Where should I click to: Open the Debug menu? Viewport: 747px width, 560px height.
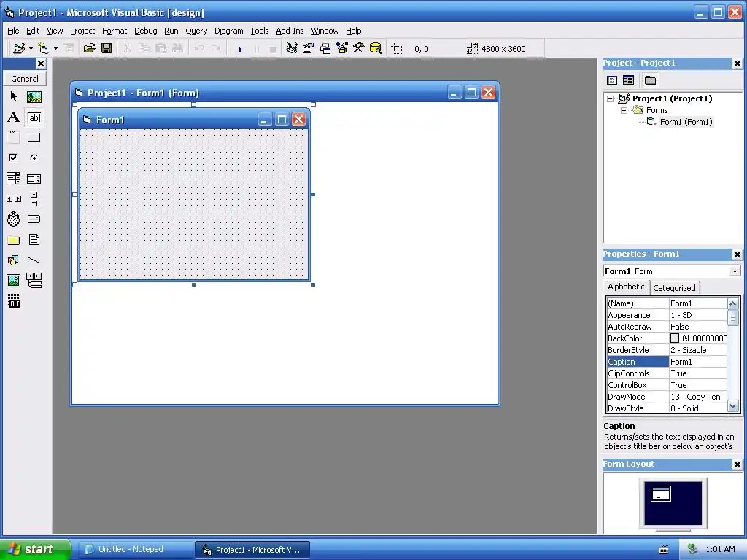(x=145, y=31)
